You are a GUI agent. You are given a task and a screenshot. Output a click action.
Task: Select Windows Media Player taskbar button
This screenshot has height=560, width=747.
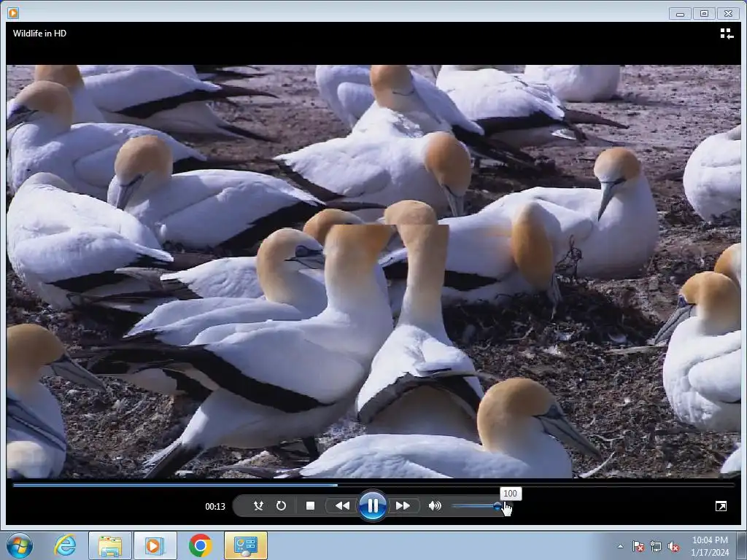tap(155, 545)
